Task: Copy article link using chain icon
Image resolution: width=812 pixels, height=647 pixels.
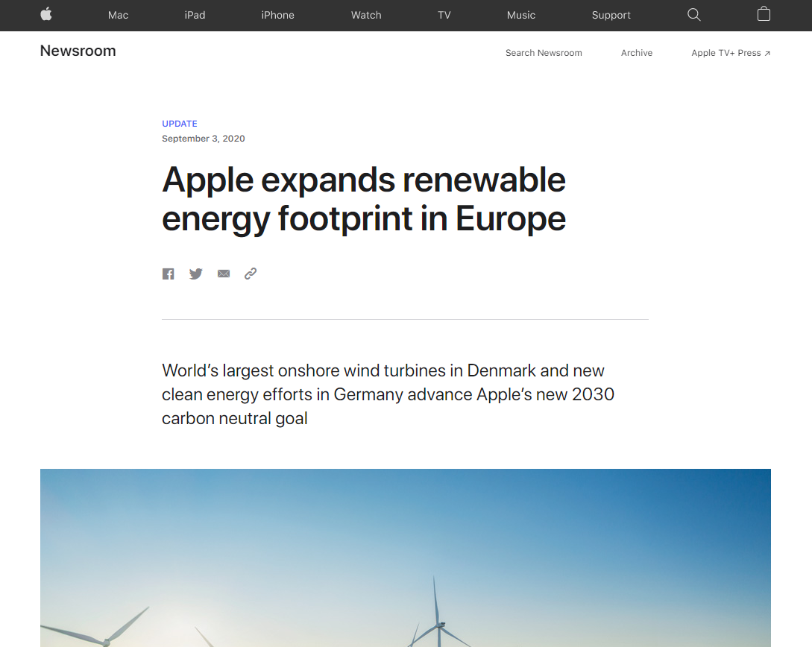Action: click(251, 274)
